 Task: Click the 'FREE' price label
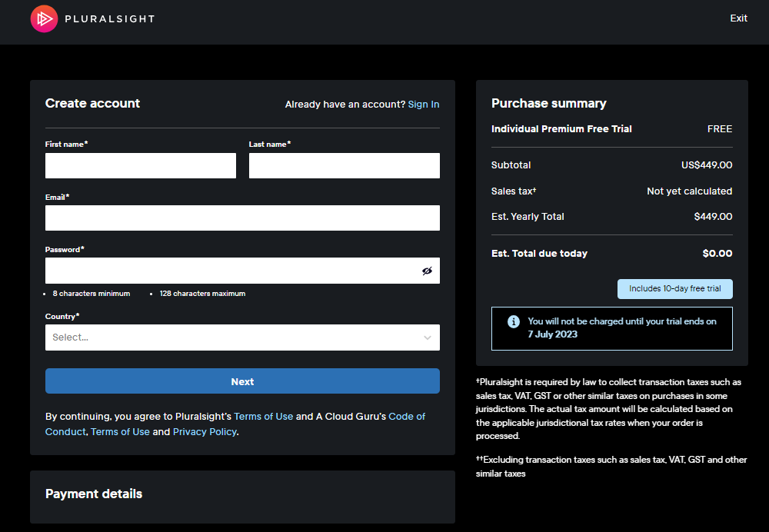(x=720, y=129)
